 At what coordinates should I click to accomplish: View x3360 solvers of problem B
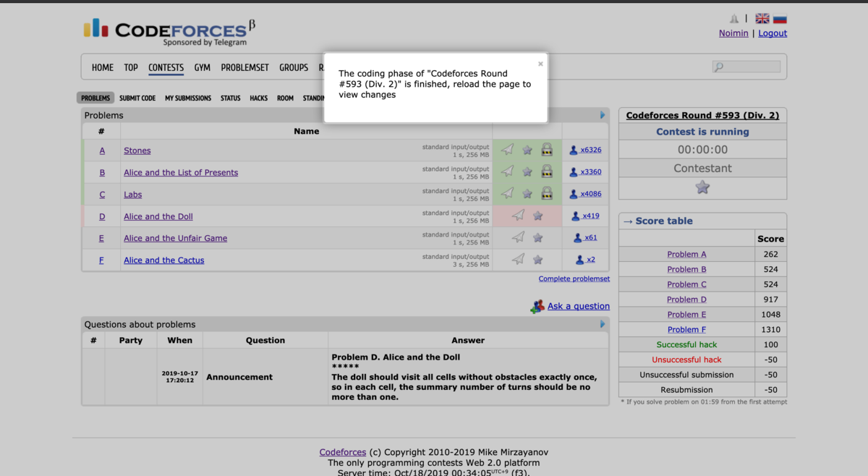pos(591,171)
